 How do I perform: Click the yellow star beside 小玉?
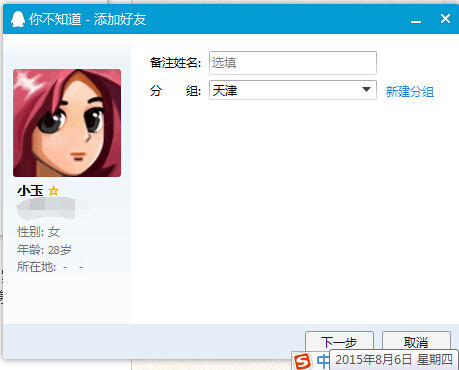point(53,191)
